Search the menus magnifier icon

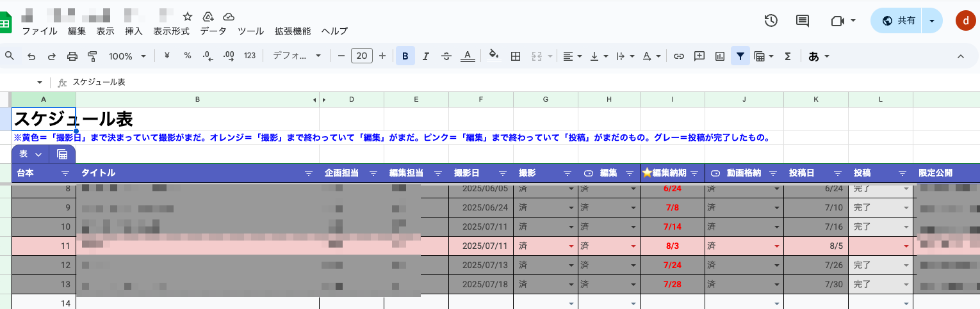pyautogui.click(x=10, y=56)
